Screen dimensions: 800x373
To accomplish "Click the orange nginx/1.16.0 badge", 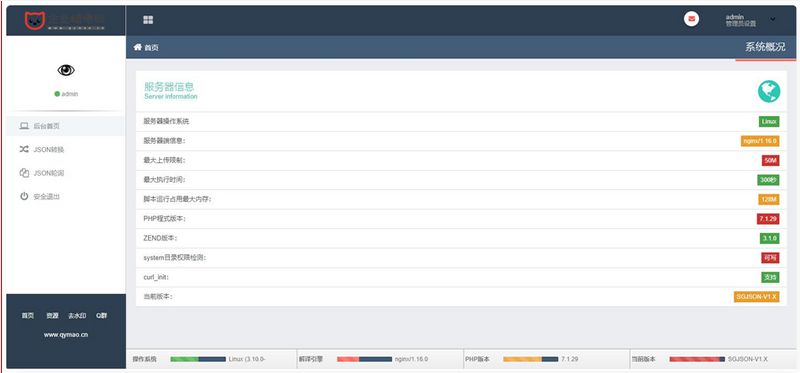I will [x=760, y=141].
